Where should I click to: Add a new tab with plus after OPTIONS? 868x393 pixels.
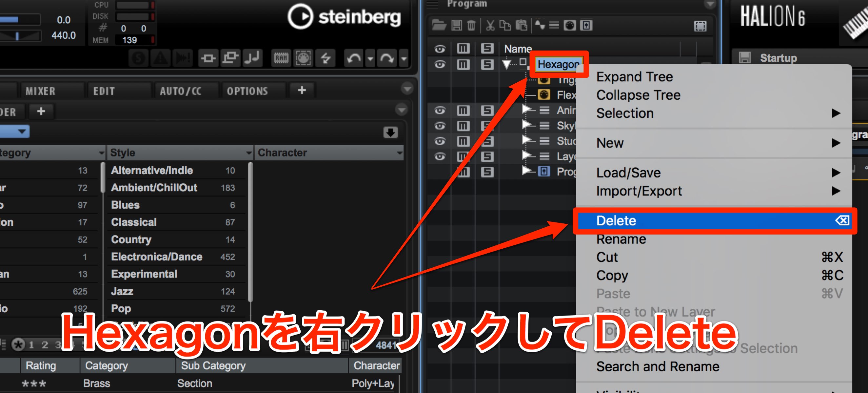[x=302, y=91]
